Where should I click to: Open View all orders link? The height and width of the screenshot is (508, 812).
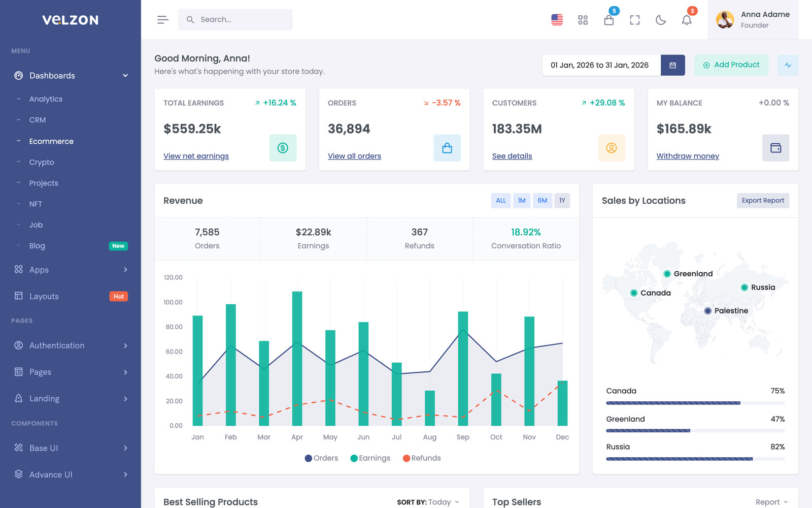pyautogui.click(x=354, y=156)
